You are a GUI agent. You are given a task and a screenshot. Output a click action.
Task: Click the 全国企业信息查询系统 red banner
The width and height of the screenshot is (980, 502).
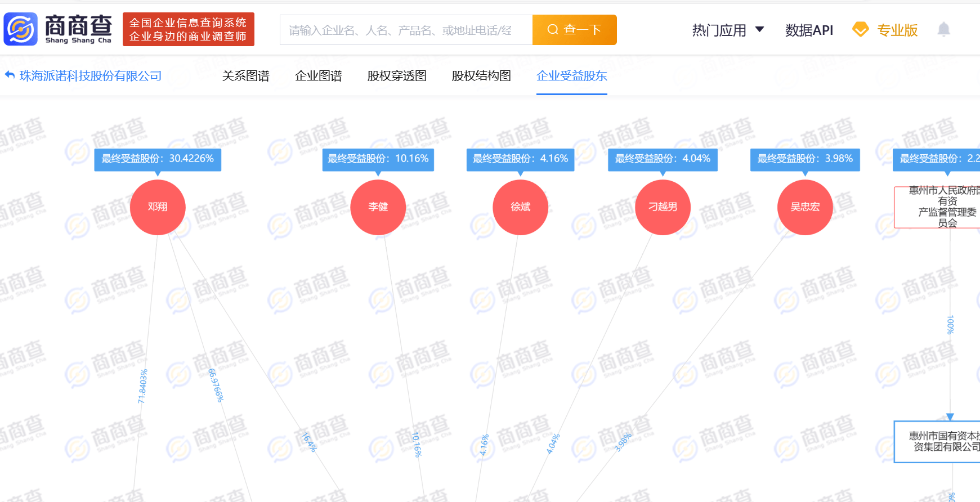click(x=189, y=29)
